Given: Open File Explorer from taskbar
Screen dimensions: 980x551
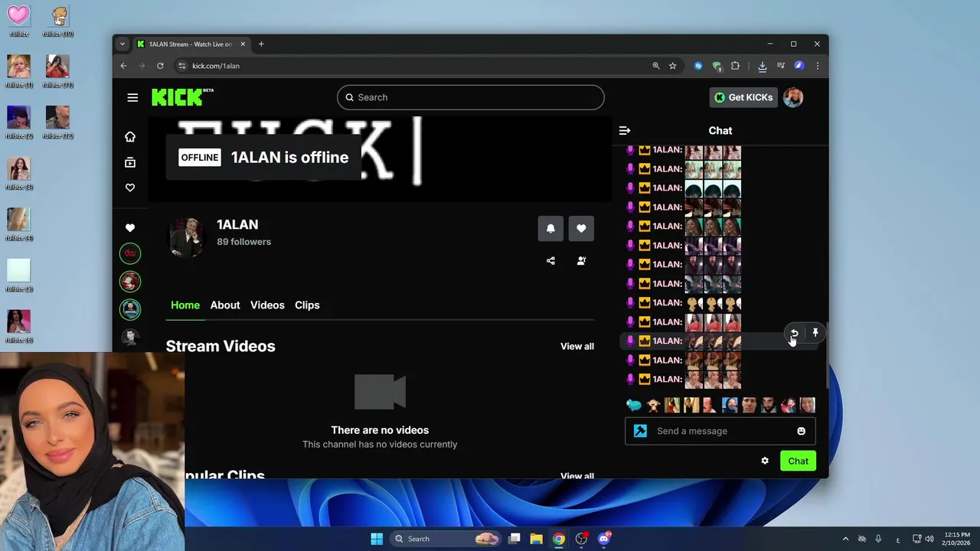Looking at the screenshot, I should [x=536, y=539].
